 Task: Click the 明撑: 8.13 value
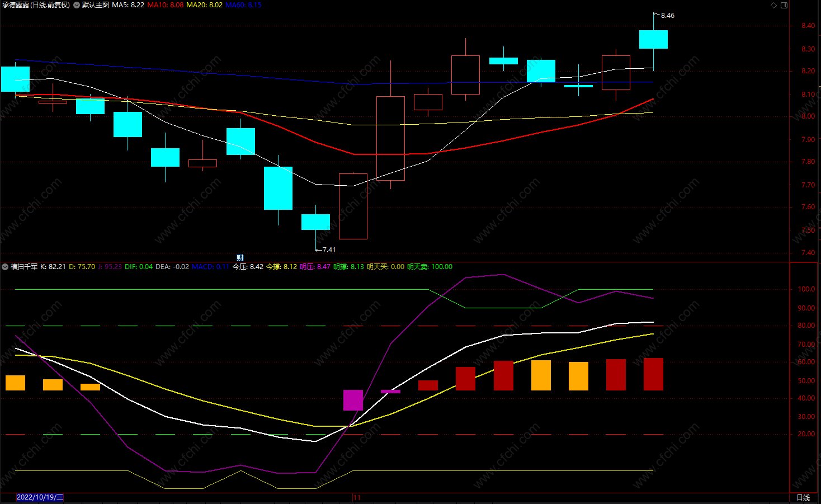pos(348,267)
